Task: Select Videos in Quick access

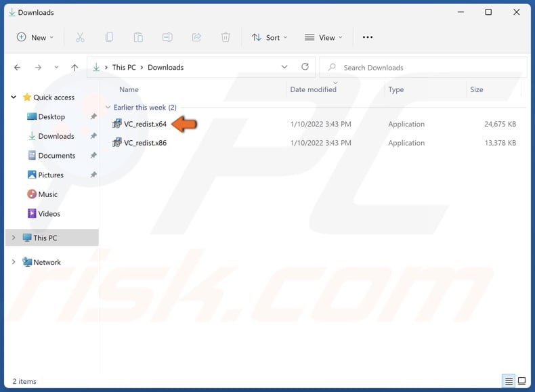Action: (x=49, y=213)
